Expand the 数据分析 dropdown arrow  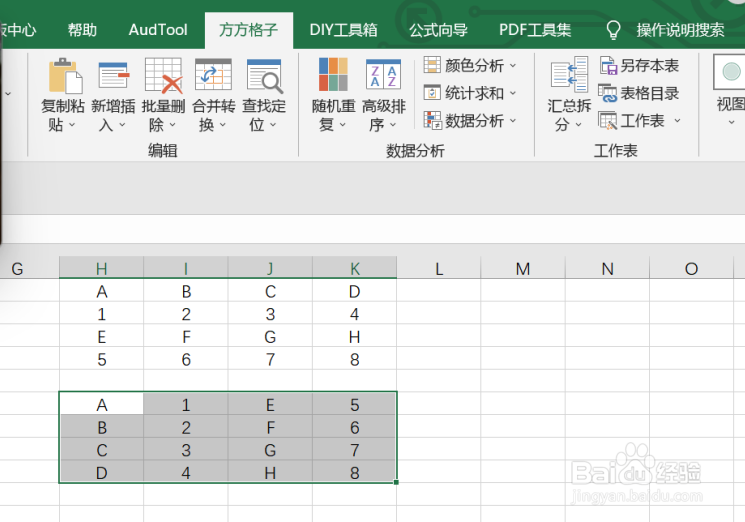[513, 121]
